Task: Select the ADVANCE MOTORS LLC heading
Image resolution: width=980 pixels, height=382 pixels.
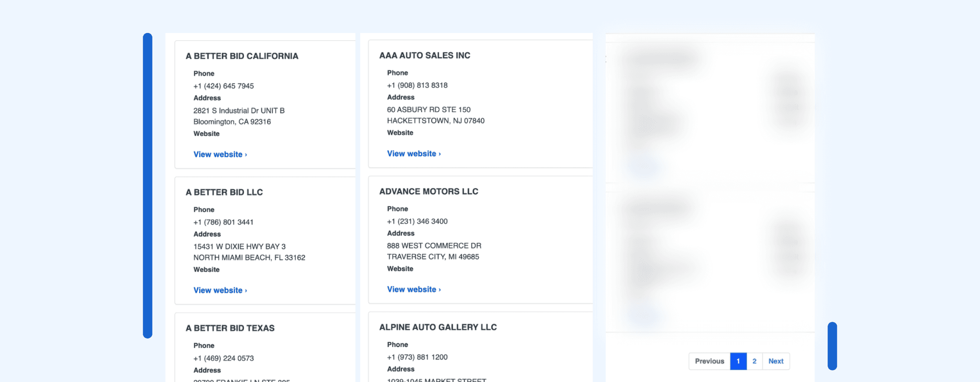Action: [429, 191]
